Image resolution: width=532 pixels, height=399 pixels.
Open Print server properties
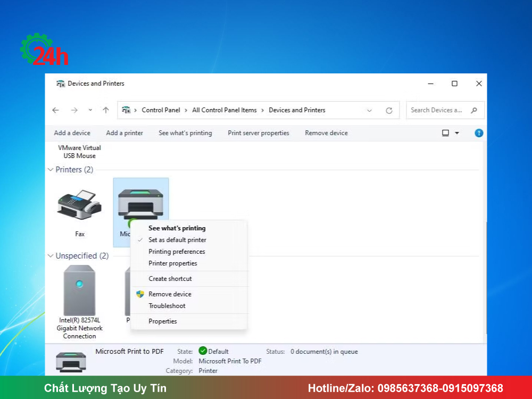259,133
